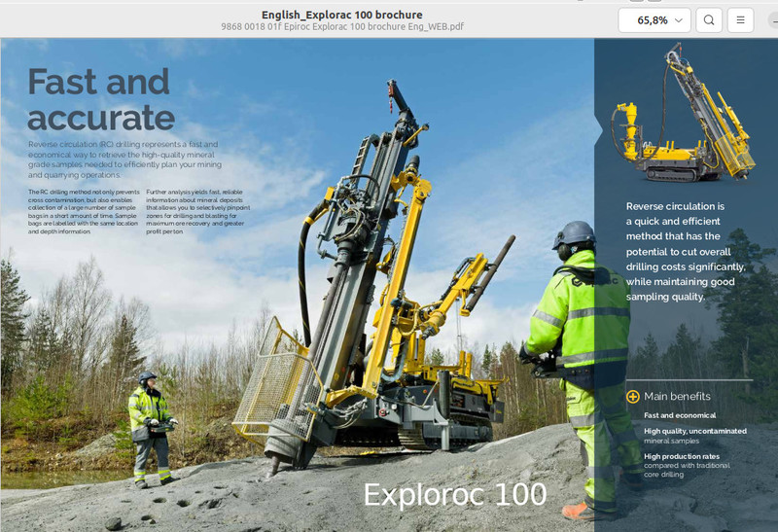Click the "Main benefits" heading text
The width and height of the screenshot is (778, 532).
click(x=677, y=397)
